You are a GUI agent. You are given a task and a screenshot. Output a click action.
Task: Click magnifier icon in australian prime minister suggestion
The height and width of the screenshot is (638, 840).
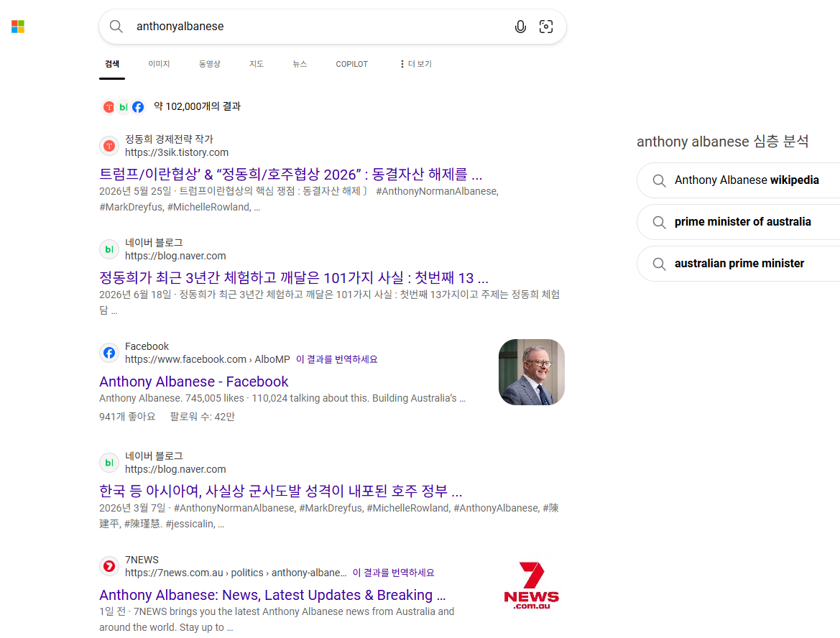click(x=660, y=264)
